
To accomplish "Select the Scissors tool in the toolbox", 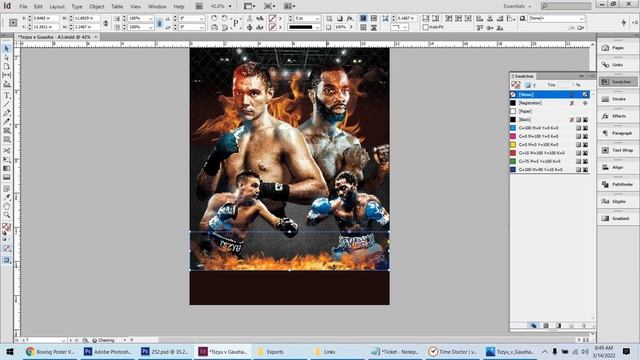I will point(7,151).
